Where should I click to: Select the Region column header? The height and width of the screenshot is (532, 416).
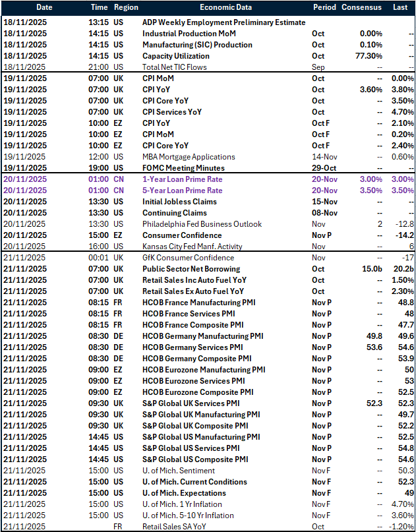pos(126,7)
